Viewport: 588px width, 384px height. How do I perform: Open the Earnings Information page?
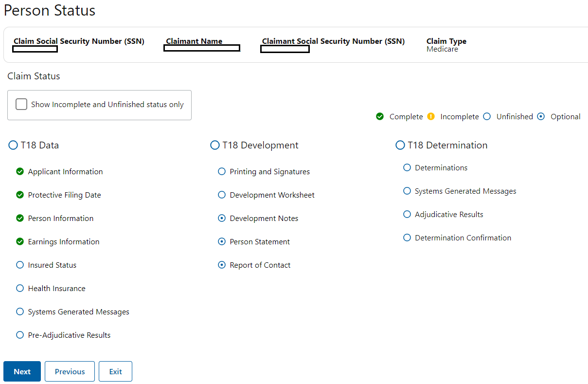[64, 241]
